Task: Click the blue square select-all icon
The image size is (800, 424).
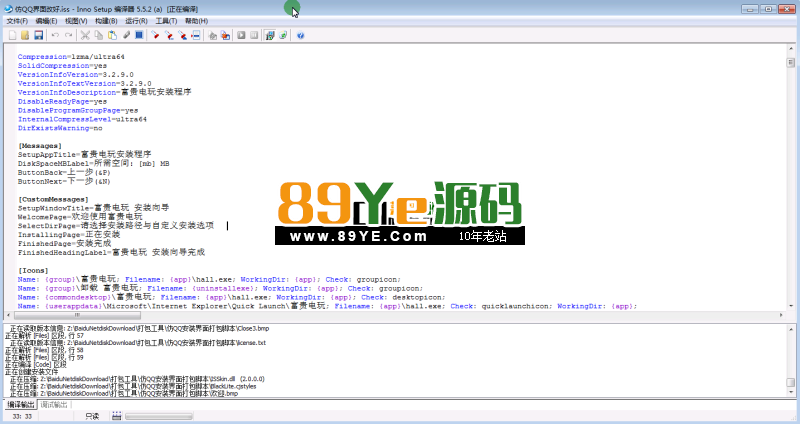Action: [139, 35]
